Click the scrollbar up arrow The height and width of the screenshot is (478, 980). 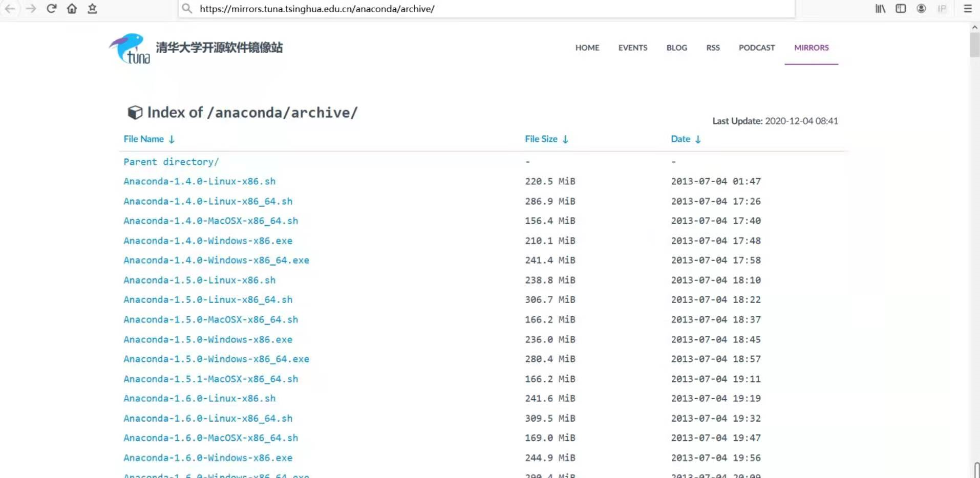pyautogui.click(x=974, y=27)
